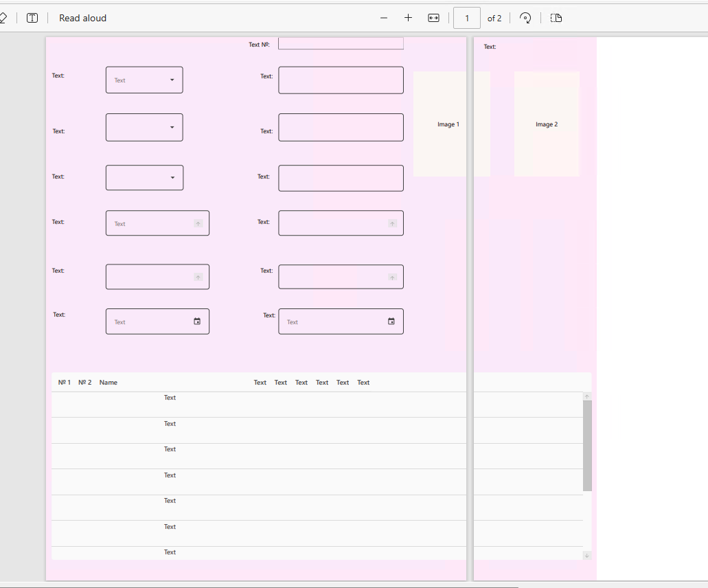Open the calendar picker on the left date field
The width and height of the screenshot is (708, 588).
[x=197, y=321]
